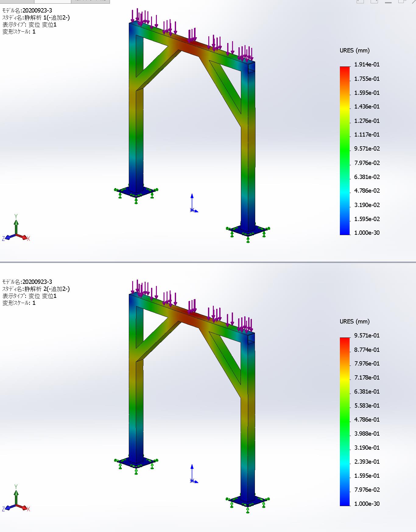Click the 静解析 2 study name annotation

pos(36,289)
